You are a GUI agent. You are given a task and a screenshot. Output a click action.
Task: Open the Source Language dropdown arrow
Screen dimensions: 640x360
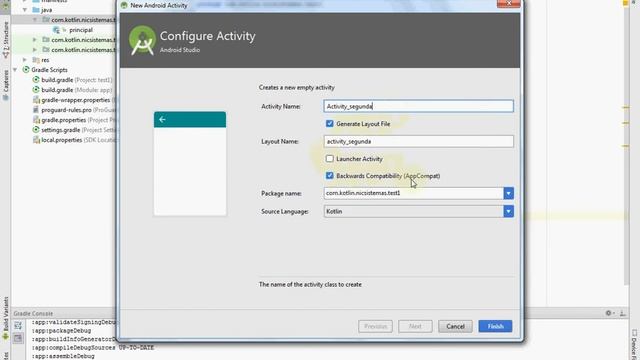click(509, 211)
